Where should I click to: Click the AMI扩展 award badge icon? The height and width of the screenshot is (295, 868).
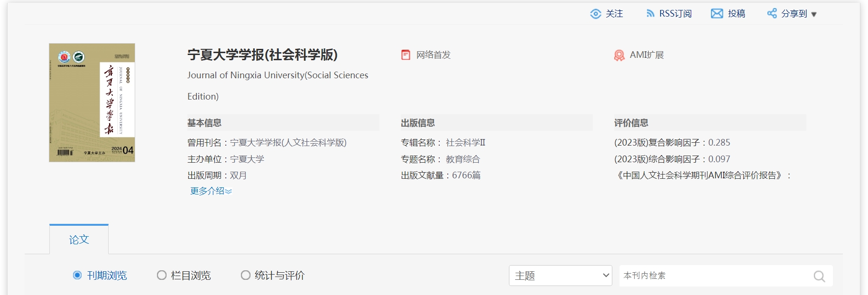pos(619,55)
